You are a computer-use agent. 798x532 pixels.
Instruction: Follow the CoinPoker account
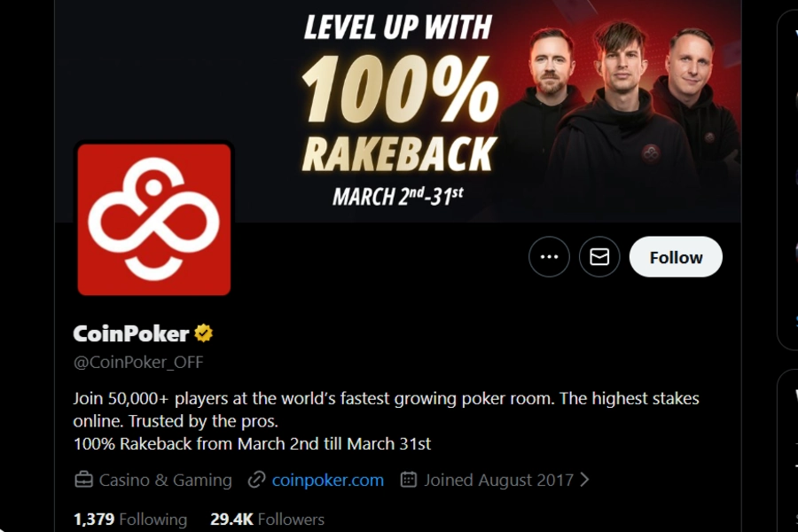(x=676, y=256)
